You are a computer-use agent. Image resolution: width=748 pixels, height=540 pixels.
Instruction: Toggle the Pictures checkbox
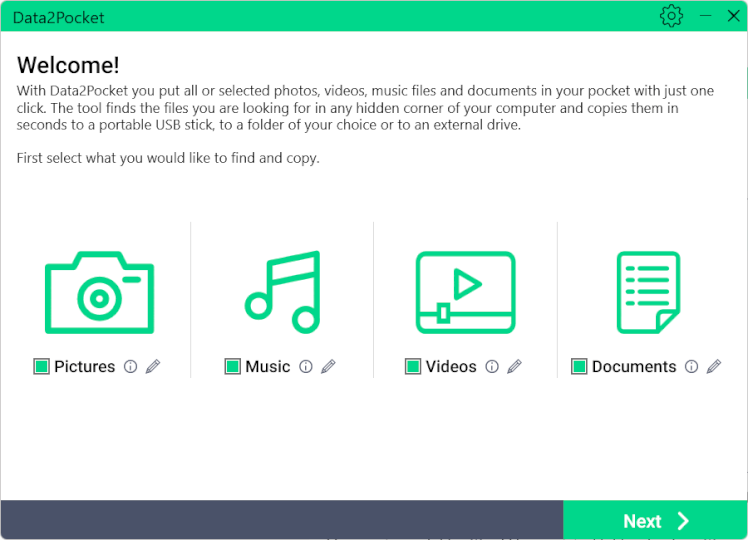[x=42, y=366]
